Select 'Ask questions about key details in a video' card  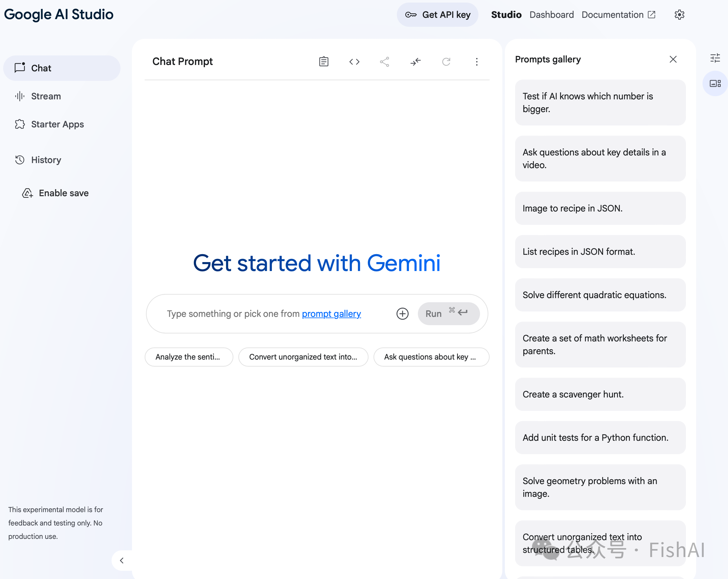[600, 159]
